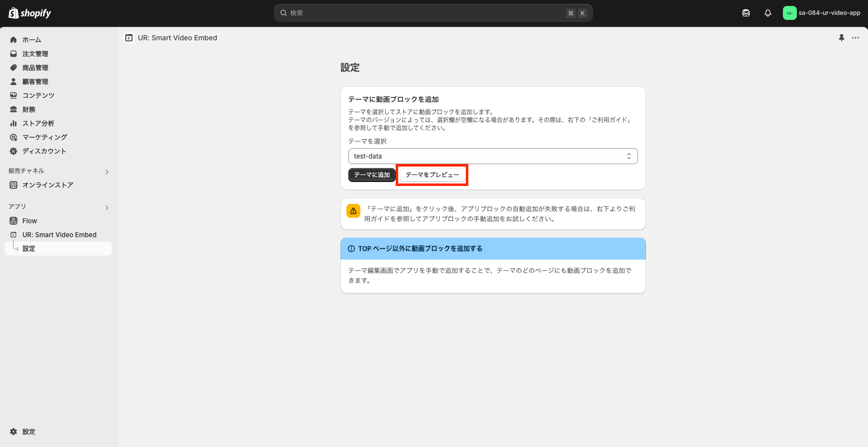The image size is (868, 447).
Task: Click the 注文管理 inbox icon
Action: (13, 54)
